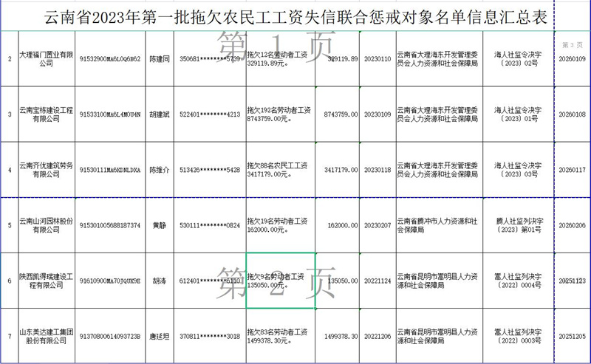This screenshot has height=364, width=591.
Task: Select the highlighted cell 拖欠9名劳动者工资
Action: (x=281, y=280)
